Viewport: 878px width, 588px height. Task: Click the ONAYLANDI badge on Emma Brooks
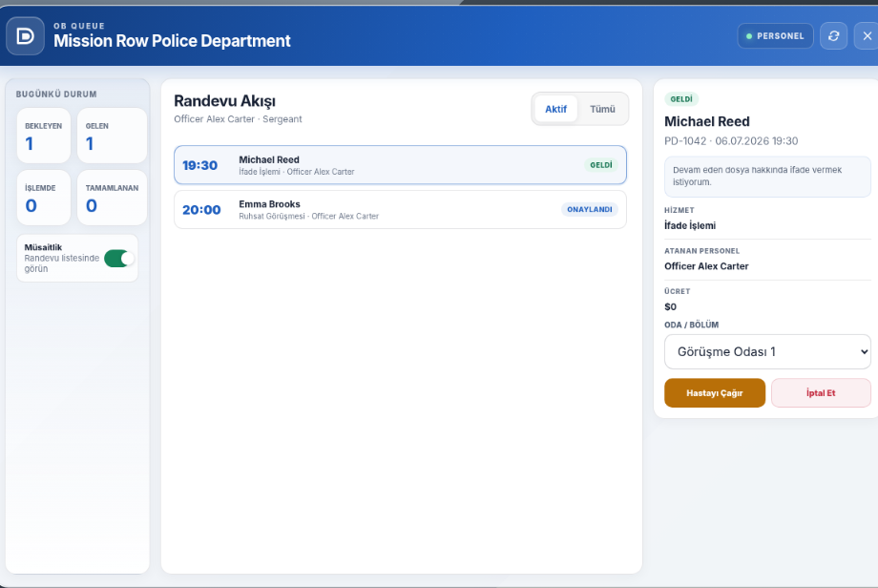[x=589, y=209]
